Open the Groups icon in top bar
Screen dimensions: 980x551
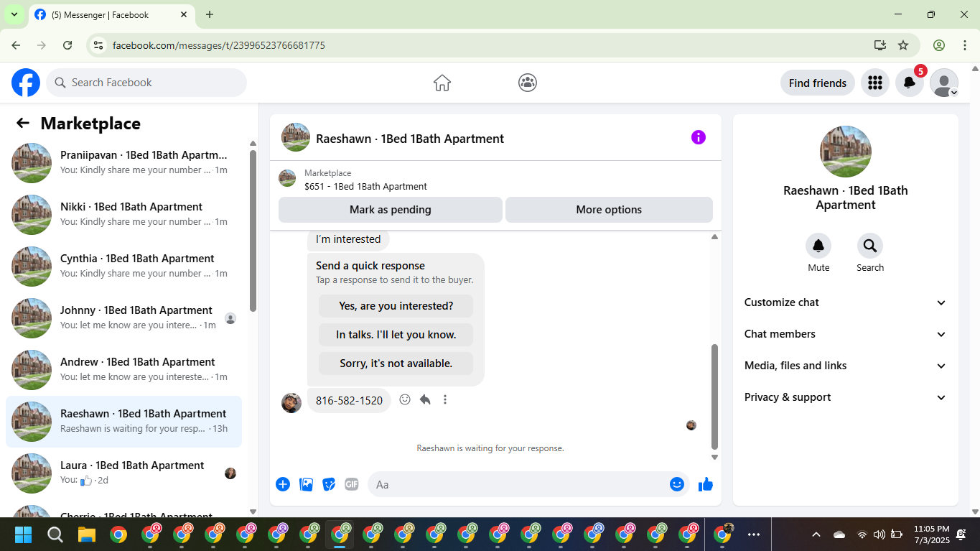point(528,83)
